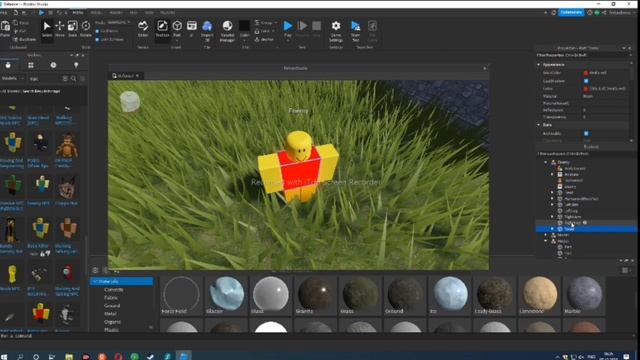Open Toolbox marketplace tab icon
This screenshot has height=360, width=640.
click(8, 65)
